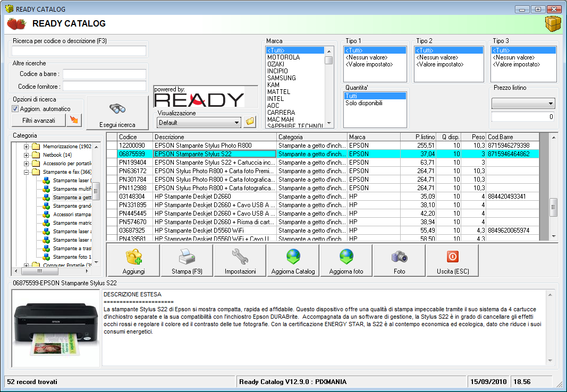Image resolution: width=567 pixels, height=392 pixels.
Task: Sort by the Cod.Barre column header
Action: point(512,137)
